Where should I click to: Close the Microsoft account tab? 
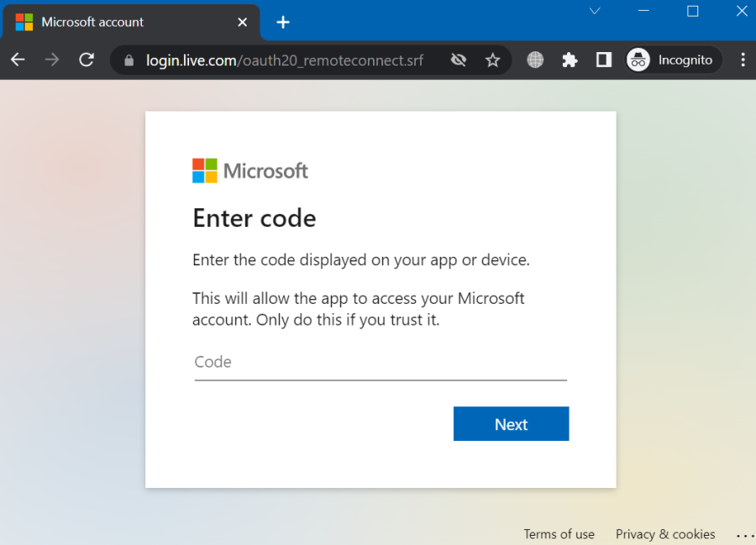coord(243,22)
